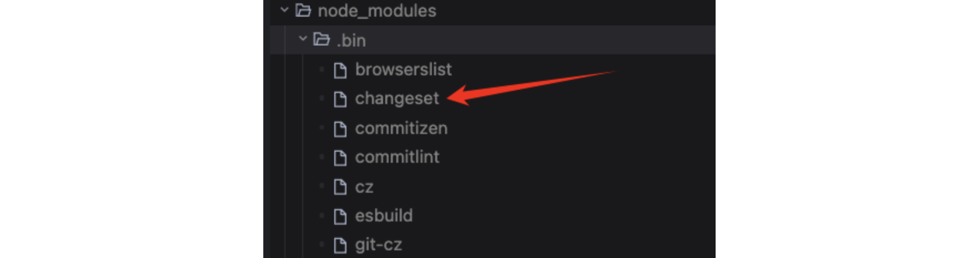
Task: Select the commitizen file entry
Action: 401,128
